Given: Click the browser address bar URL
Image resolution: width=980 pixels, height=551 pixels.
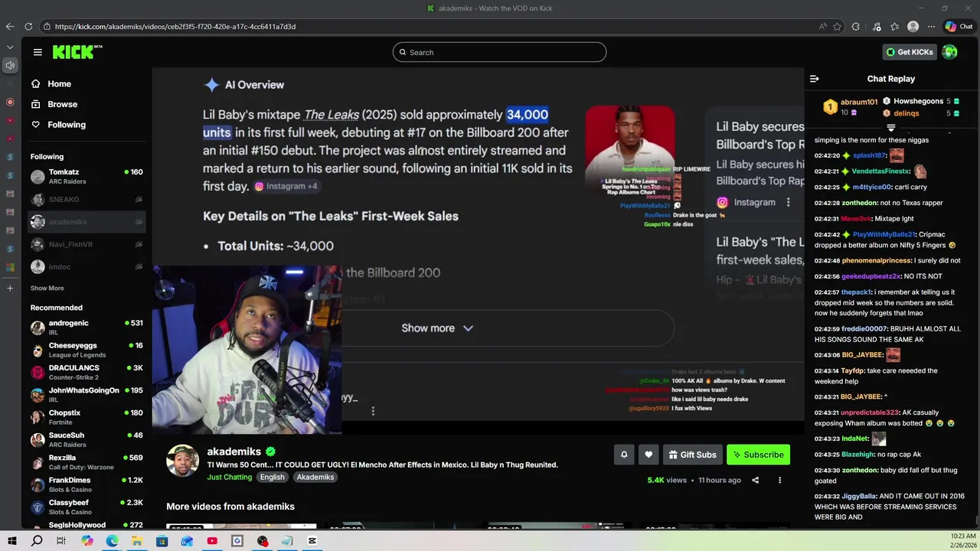Looking at the screenshot, I should [x=175, y=27].
